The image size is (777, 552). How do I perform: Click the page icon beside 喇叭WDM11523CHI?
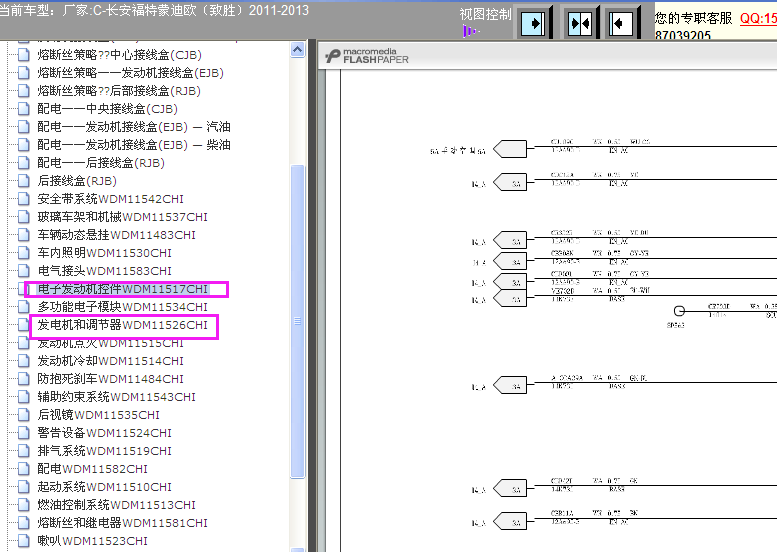click(24, 541)
